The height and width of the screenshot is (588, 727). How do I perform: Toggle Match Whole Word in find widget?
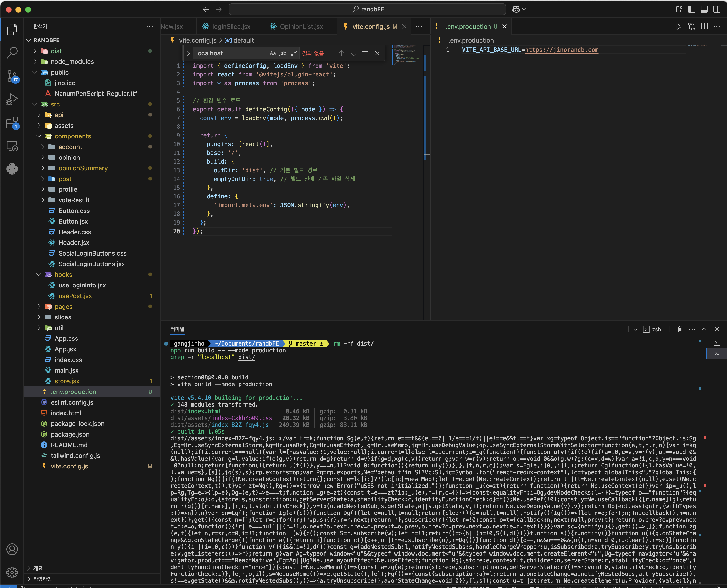click(283, 53)
